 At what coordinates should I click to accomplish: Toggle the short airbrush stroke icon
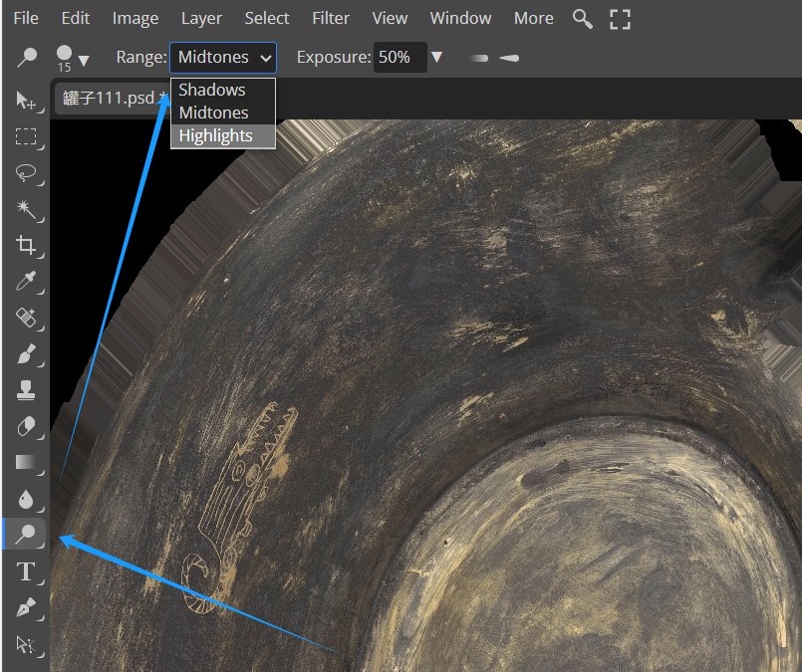point(479,58)
